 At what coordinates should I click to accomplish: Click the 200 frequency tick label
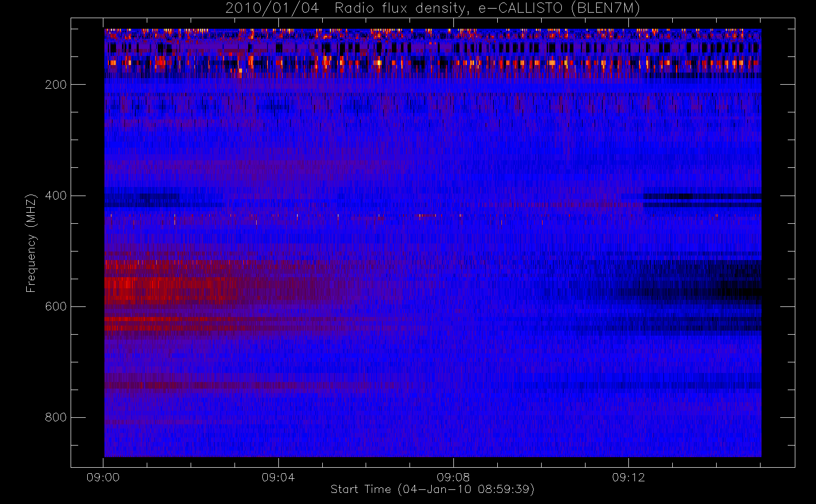pyautogui.click(x=55, y=85)
